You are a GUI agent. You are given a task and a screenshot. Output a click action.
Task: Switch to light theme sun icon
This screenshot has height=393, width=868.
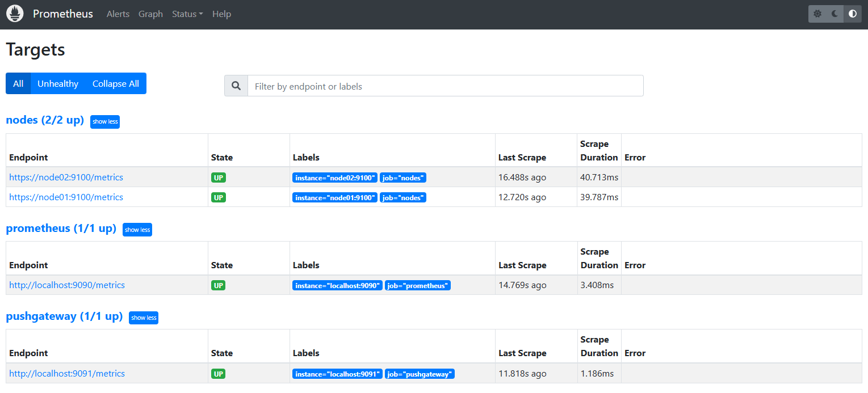pyautogui.click(x=817, y=14)
